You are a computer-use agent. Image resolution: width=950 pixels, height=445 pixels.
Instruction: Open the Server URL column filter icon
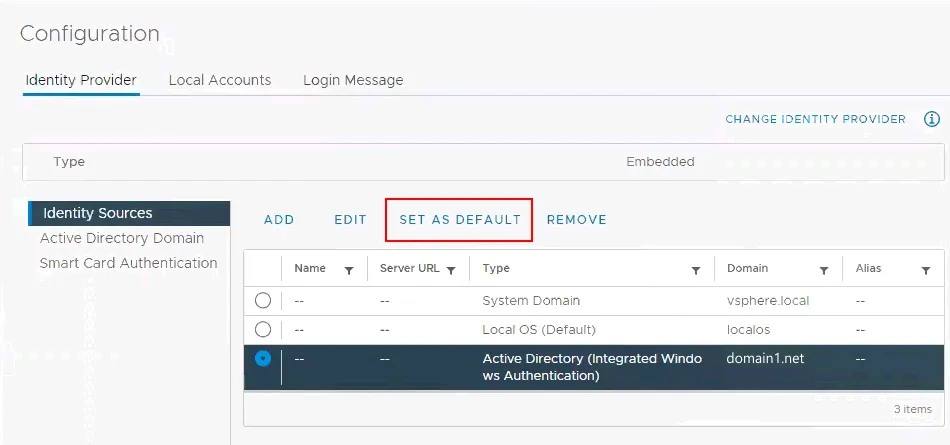(x=451, y=270)
